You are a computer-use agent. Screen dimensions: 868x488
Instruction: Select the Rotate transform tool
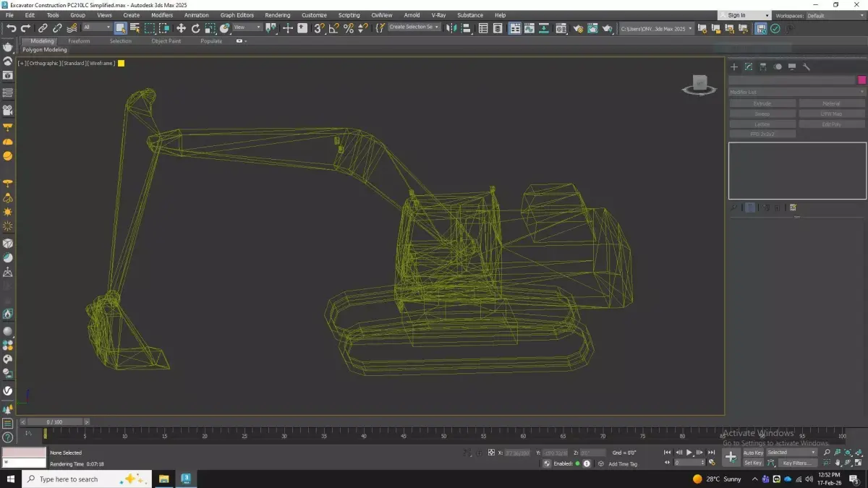[x=195, y=28]
